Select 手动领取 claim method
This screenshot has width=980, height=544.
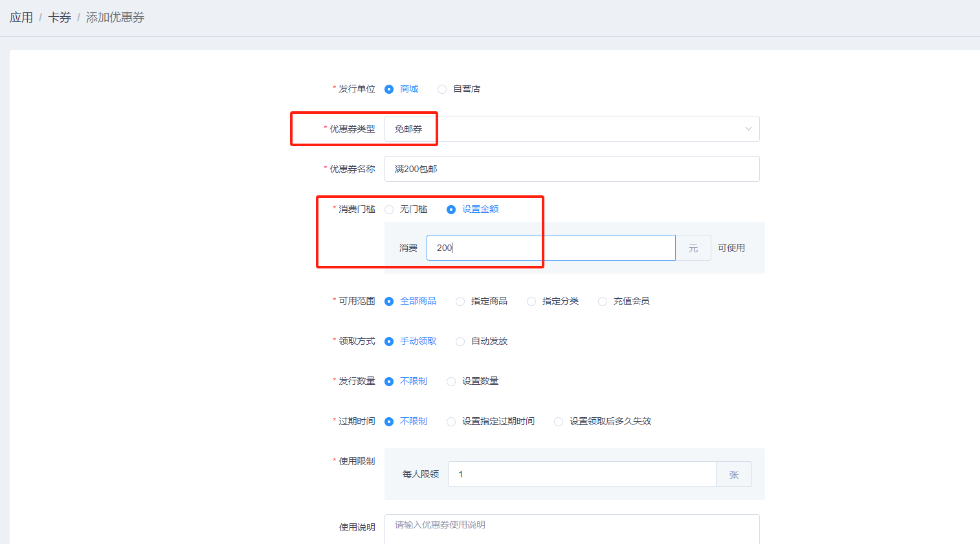click(x=389, y=342)
